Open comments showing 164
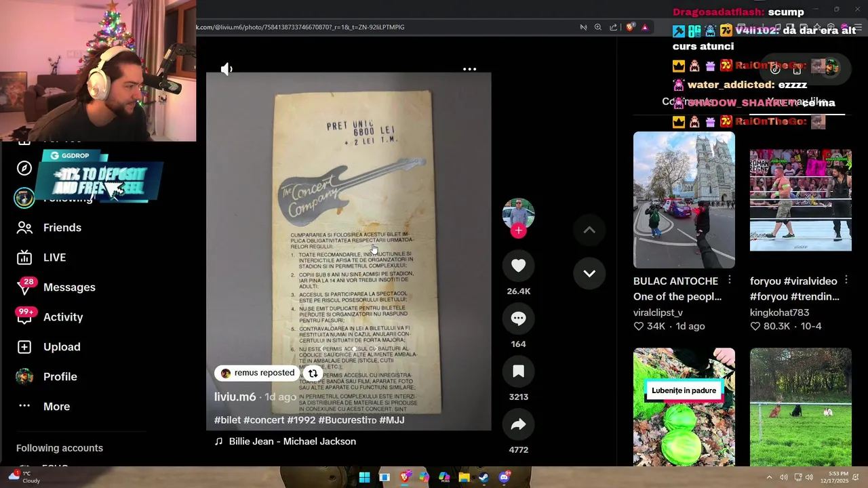The image size is (868, 488). 518,319
